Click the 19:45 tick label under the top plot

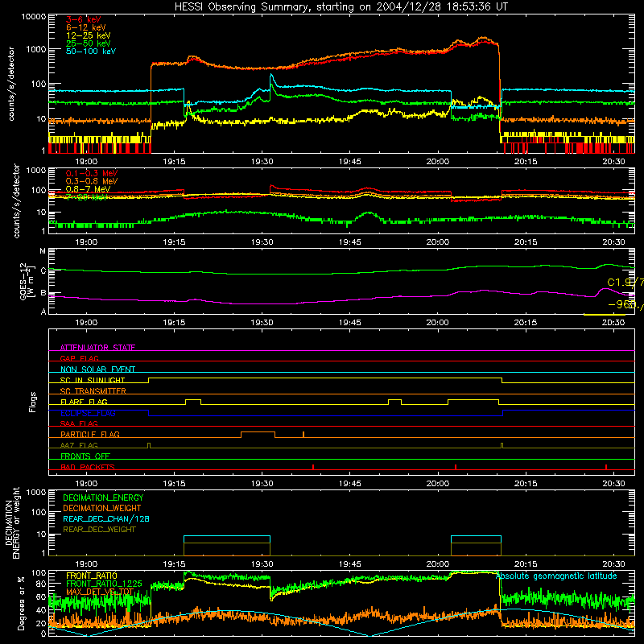(350, 162)
